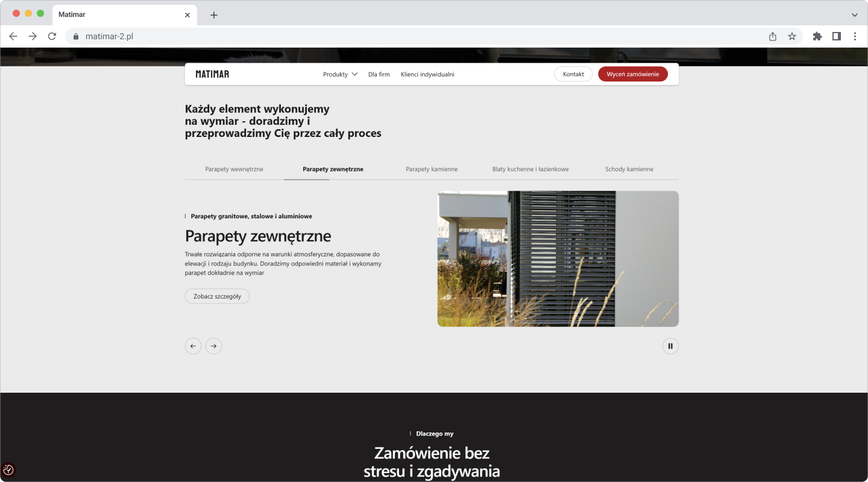This screenshot has height=482, width=868.
Task: Click the Wyceń zamówienie button
Action: tap(632, 74)
